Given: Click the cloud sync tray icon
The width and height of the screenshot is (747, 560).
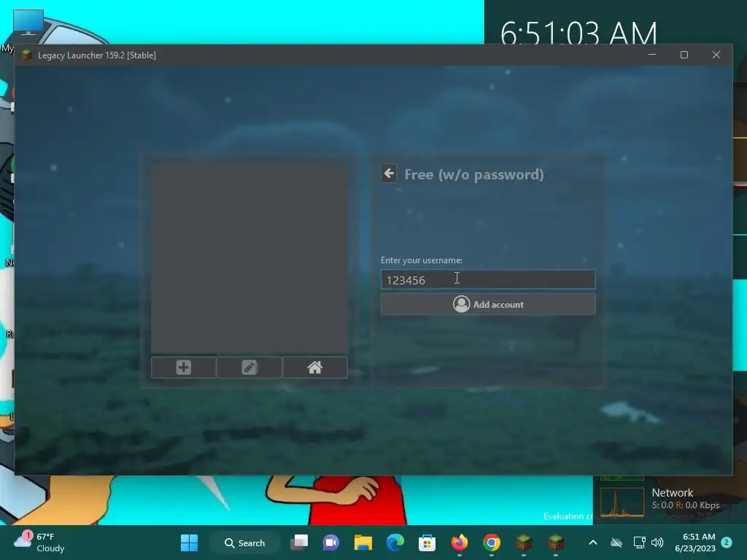Looking at the screenshot, I should tap(616, 542).
